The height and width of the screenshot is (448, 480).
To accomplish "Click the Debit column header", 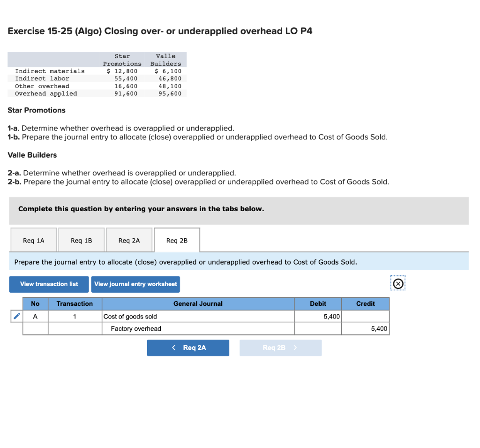I will [x=318, y=304].
